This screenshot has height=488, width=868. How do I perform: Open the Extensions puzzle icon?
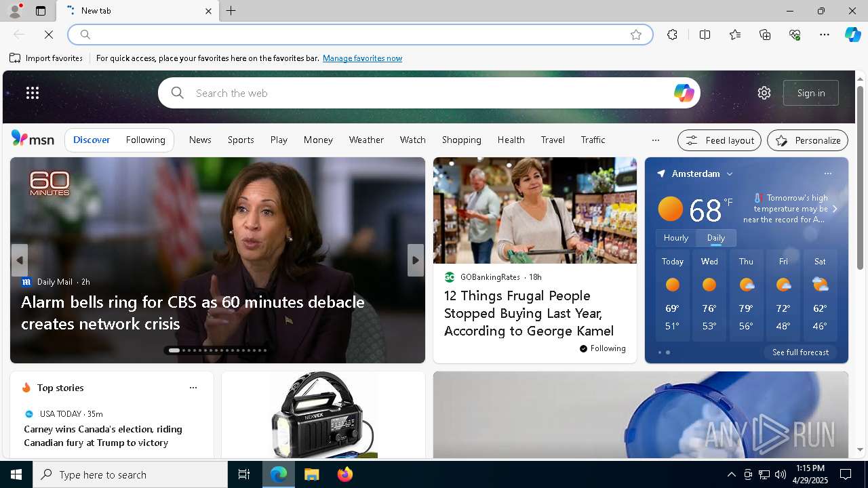672,35
